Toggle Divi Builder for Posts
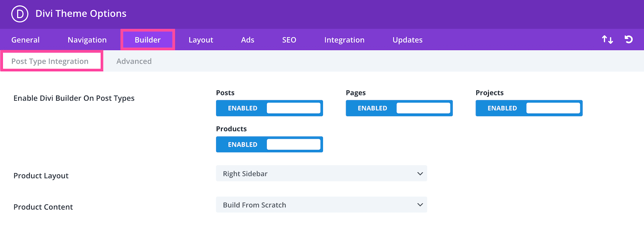Screen dimensions: 644x231 pyautogui.click(x=269, y=108)
